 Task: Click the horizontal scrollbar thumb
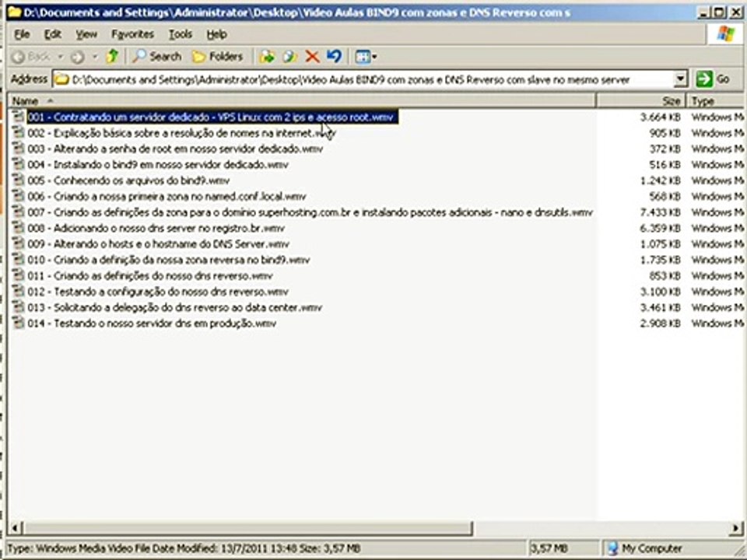pos(247,527)
